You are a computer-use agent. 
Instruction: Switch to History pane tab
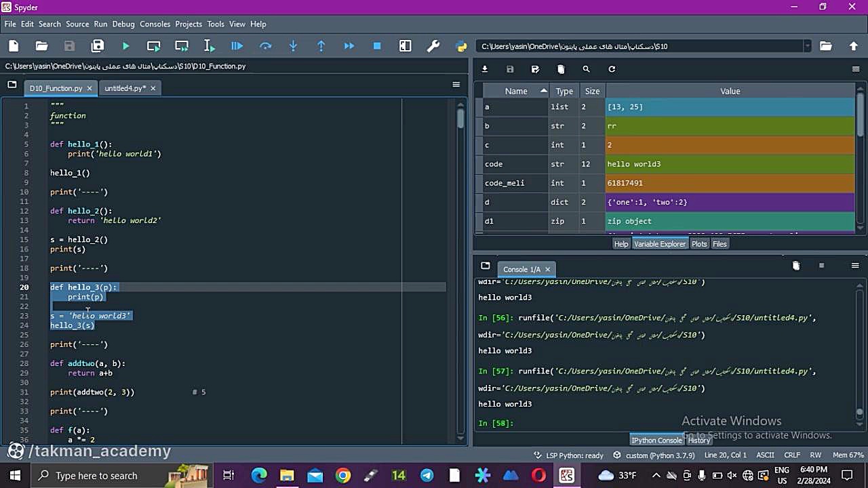pos(699,441)
